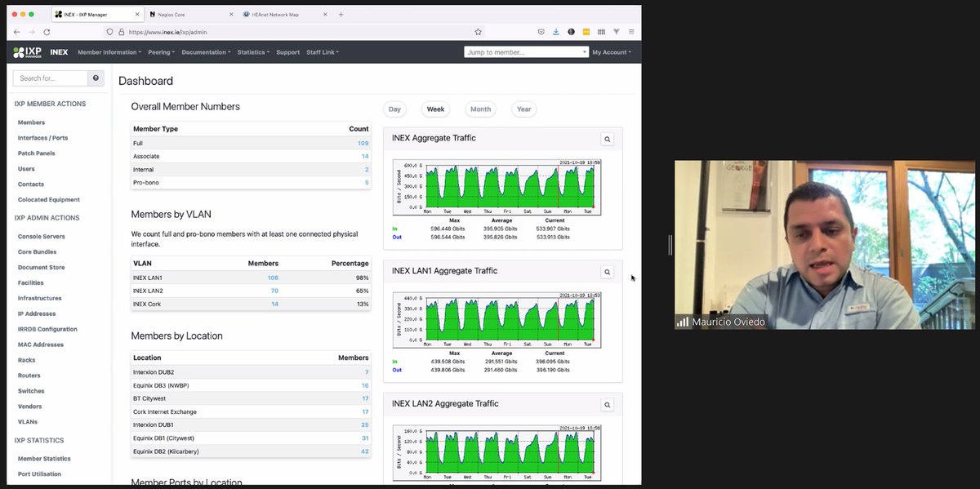Viewport: 980px width, 489px height.
Task: Open Users in the sidebar
Action: point(26,169)
